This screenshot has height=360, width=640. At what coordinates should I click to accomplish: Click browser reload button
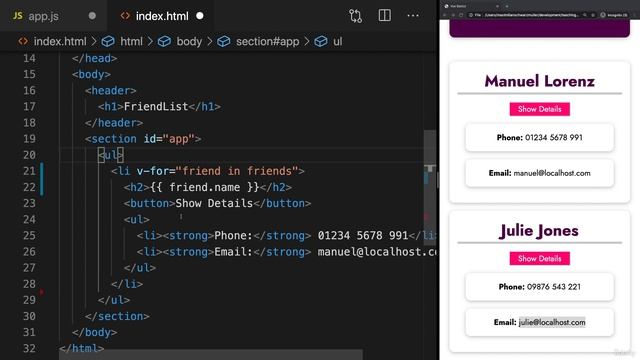461,15
